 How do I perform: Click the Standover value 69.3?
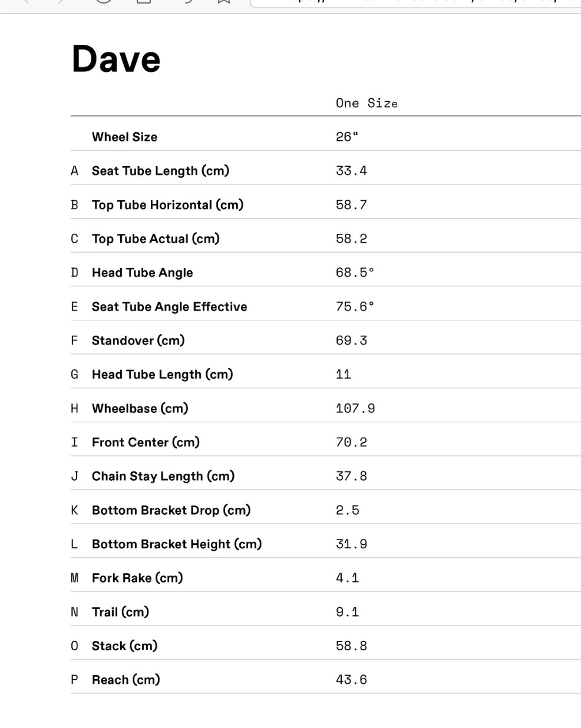[351, 340]
